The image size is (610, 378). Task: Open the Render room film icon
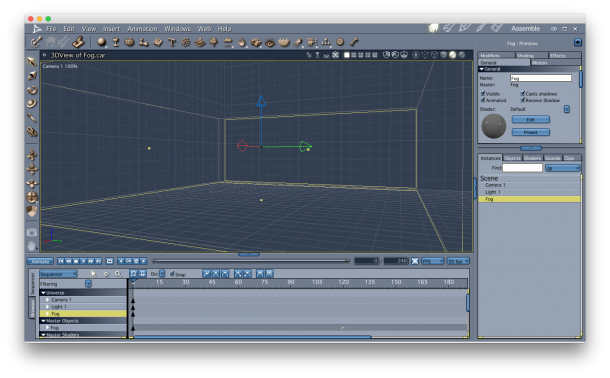click(x=496, y=28)
